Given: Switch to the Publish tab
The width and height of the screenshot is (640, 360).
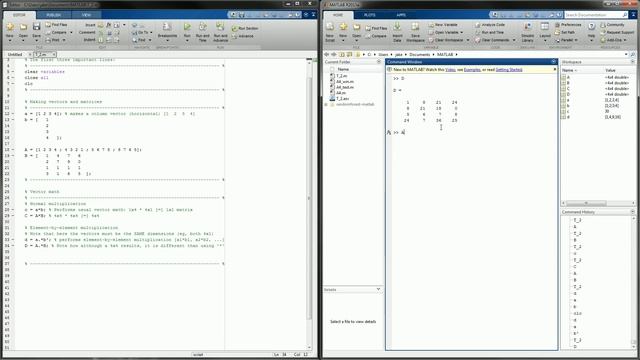Looking at the screenshot, I should point(53,15).
